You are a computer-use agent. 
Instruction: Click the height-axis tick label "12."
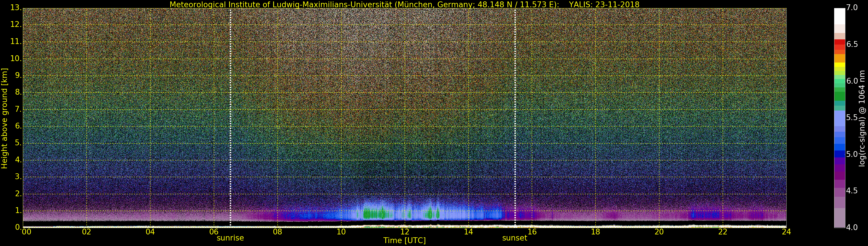click(x=16, y=25)
